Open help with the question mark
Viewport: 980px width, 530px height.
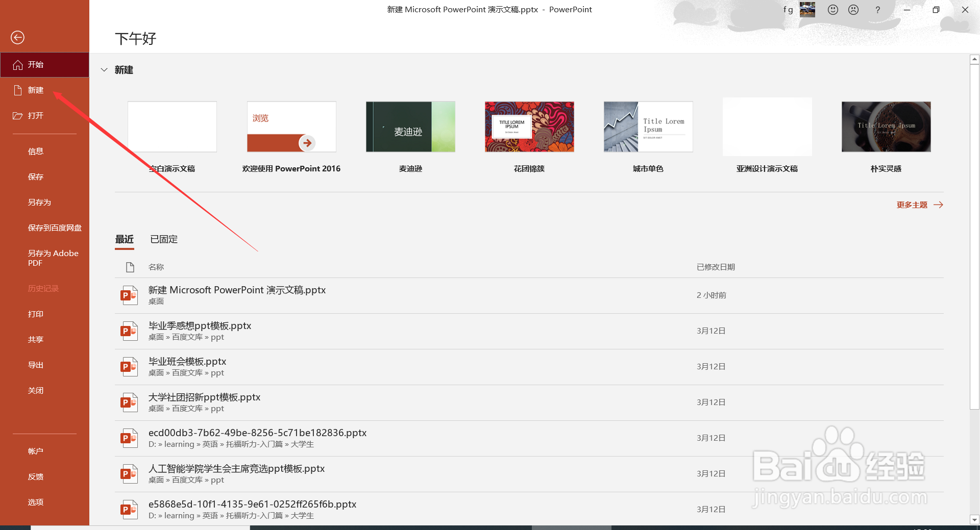(877, 10)
